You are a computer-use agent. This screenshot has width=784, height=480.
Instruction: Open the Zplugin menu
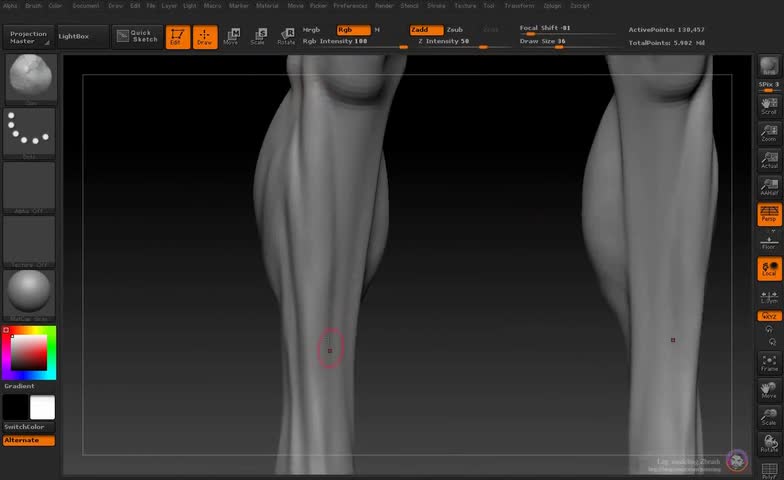552,6
